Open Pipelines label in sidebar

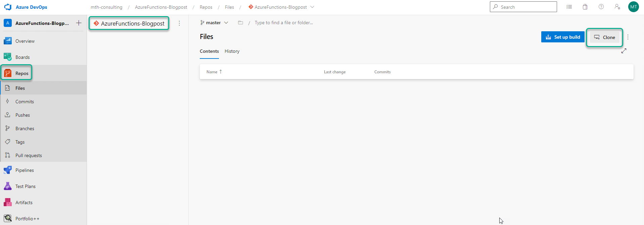click(x=25, y=170)
